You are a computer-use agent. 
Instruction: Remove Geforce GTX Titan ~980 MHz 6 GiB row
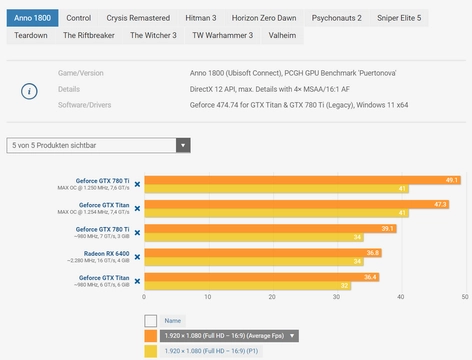137,281
